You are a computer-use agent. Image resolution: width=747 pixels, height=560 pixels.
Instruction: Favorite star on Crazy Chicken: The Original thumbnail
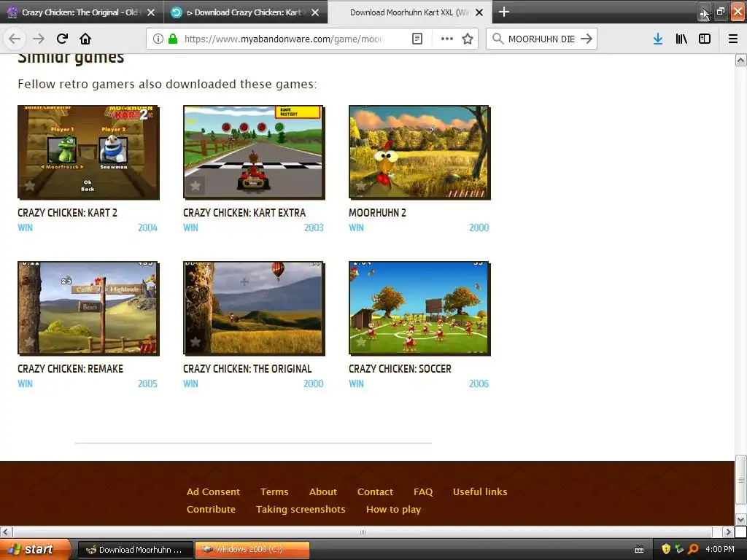tap(196, 341)
